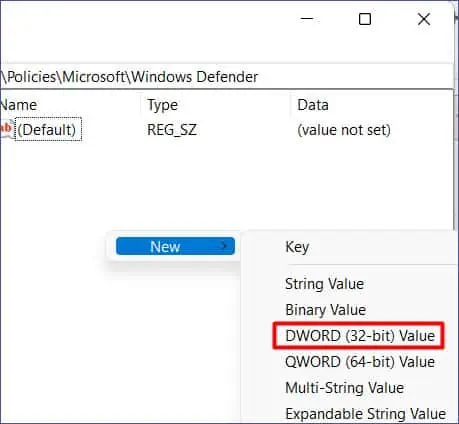Create a DWORD (32-bit) Value
459x424 pixels.
(x=360, y=336)
